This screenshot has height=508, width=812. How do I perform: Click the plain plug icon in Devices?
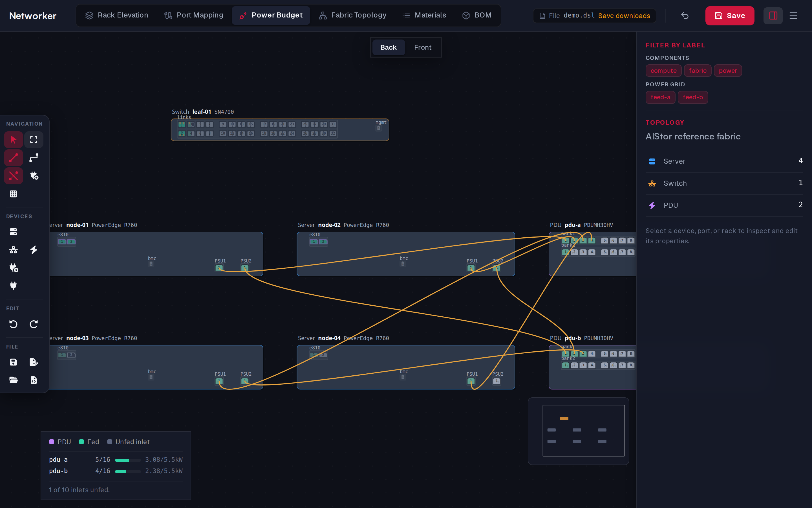coord(14,286)
